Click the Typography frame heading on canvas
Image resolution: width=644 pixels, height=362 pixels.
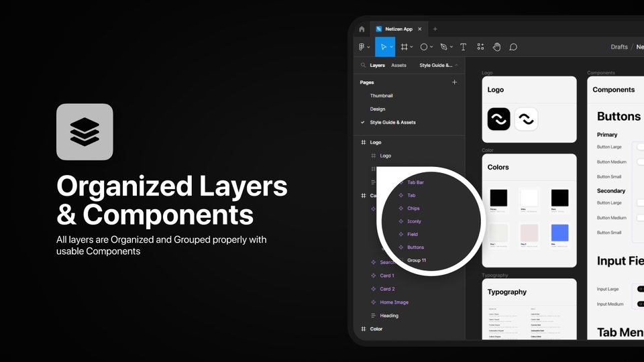click(x=507, y=292)
